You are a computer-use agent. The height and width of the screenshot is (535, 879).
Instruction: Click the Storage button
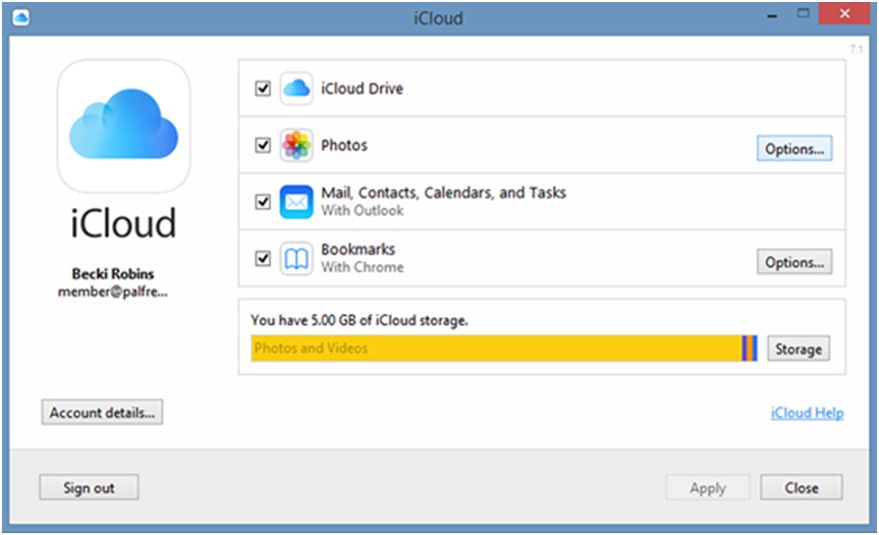[798, 349]
